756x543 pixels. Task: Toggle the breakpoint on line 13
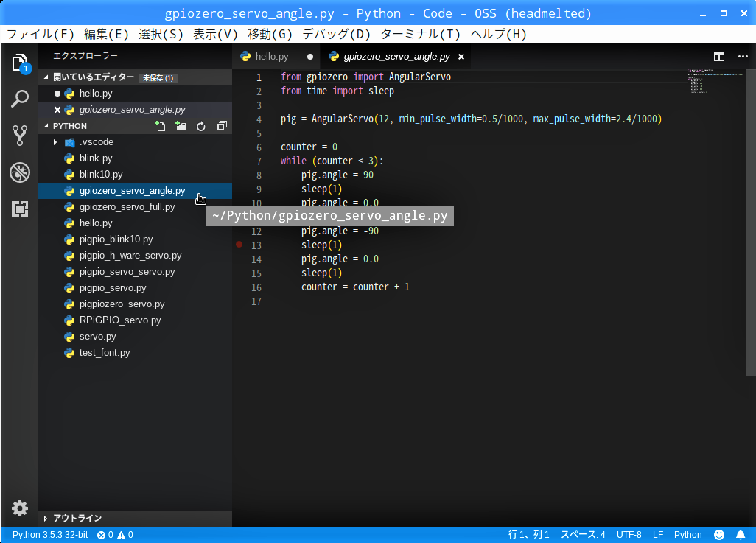(x=239, y=245)
